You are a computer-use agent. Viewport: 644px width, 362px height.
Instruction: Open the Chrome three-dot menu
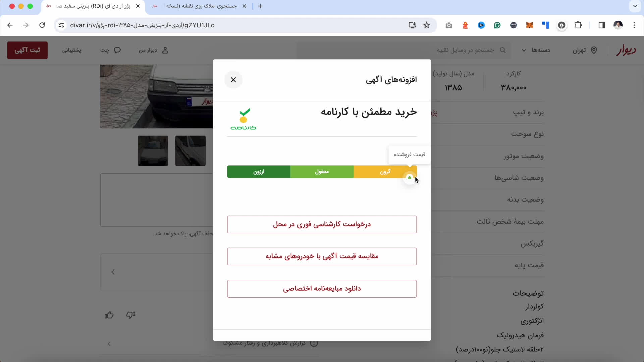(634, 25)
